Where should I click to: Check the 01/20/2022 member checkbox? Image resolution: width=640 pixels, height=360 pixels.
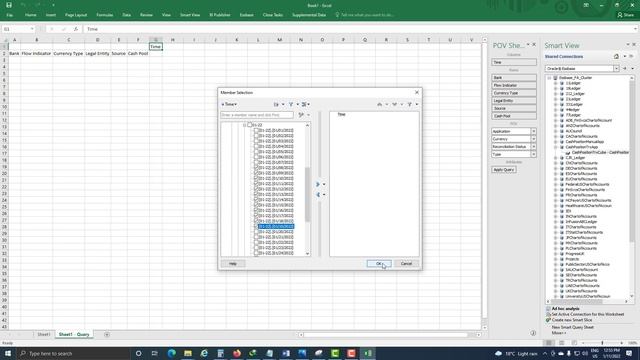coord(256,231)
